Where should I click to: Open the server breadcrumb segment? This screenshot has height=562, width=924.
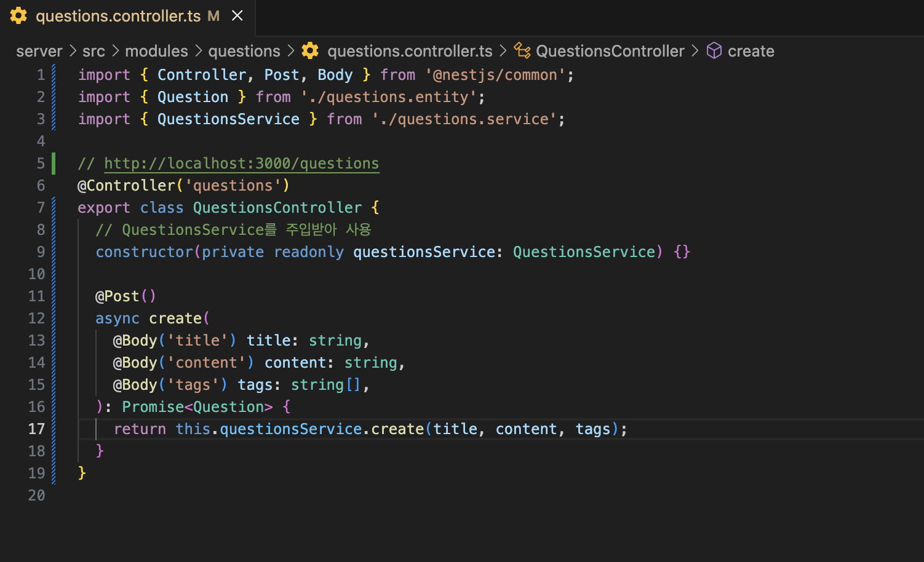pyautogui.click(x=39, y=51)
